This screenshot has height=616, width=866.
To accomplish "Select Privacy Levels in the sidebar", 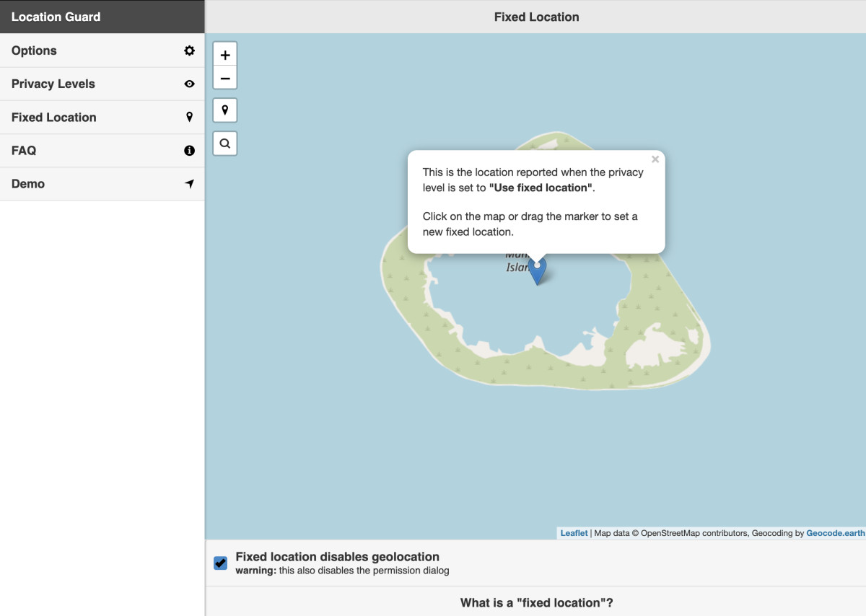I will 53,84.
